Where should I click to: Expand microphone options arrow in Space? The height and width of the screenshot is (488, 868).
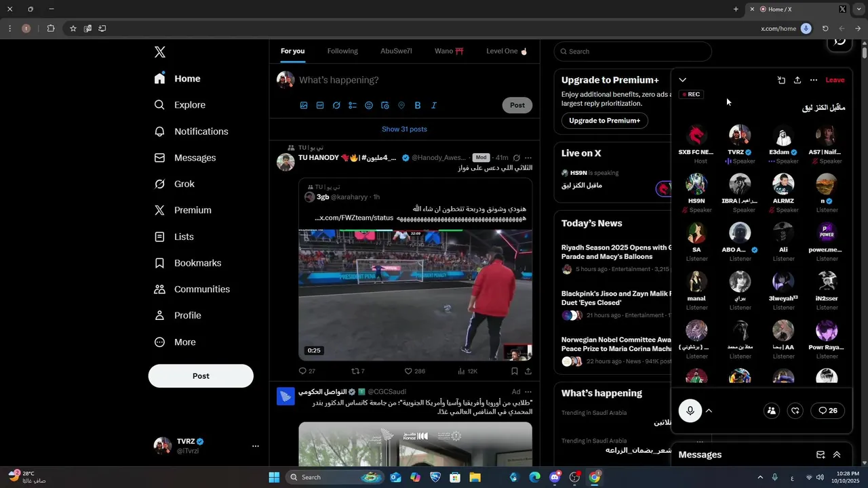(x=709, y=411)
